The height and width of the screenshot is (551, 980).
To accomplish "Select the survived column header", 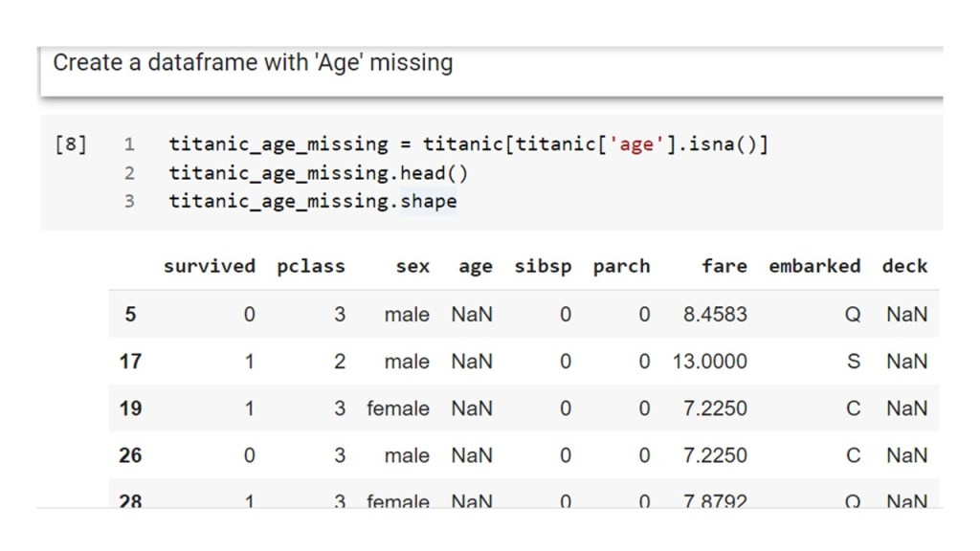I will 210,266.
